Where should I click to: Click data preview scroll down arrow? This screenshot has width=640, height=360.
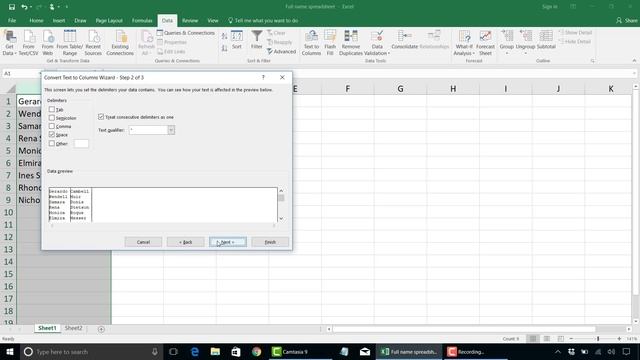(x=281, y=219)
